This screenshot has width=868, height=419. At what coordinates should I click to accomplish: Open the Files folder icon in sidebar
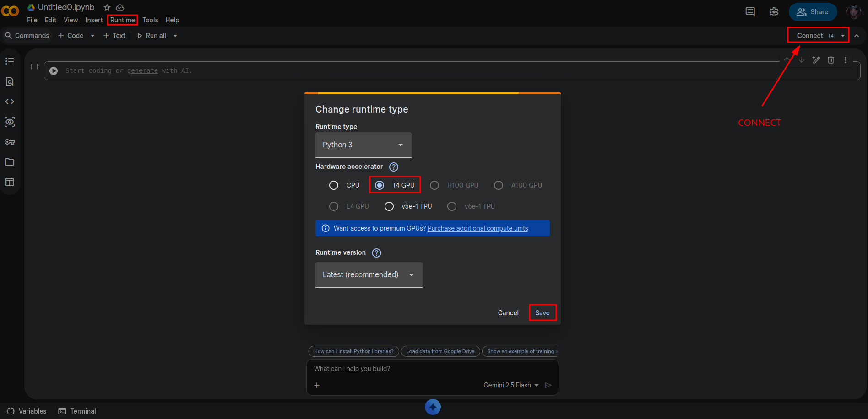10,162
